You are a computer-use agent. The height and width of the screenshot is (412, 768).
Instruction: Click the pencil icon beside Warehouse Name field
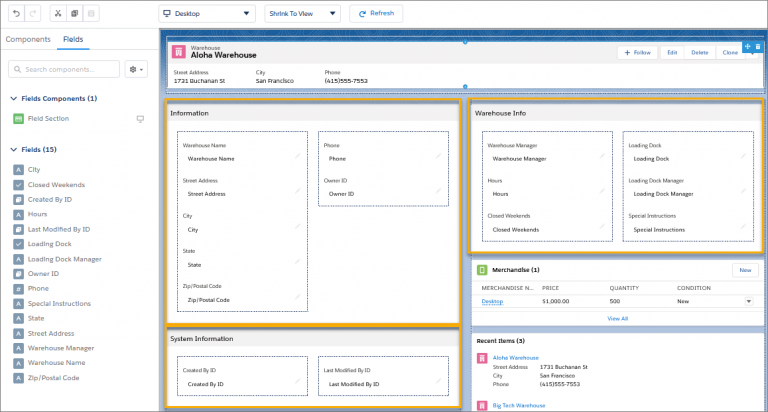click(x=297, y=156)
